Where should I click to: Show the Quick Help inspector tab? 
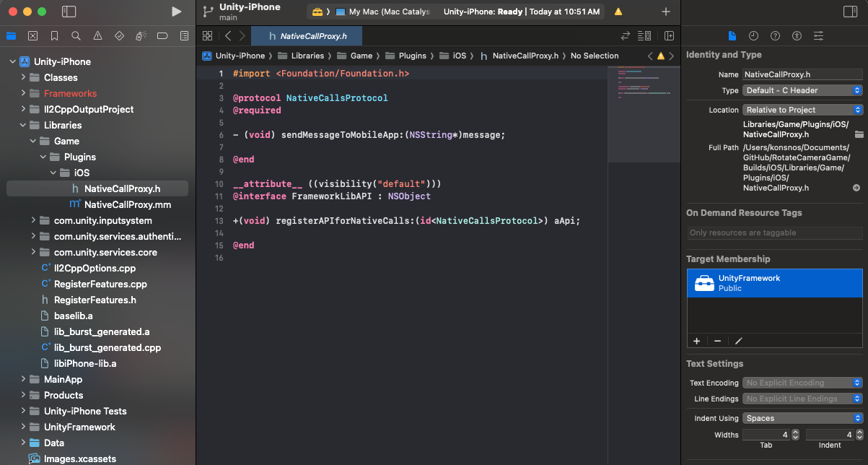tap(775, 35)
